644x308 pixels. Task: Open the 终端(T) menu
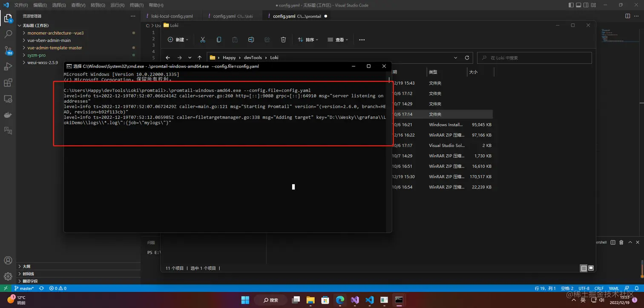point(136,5)
